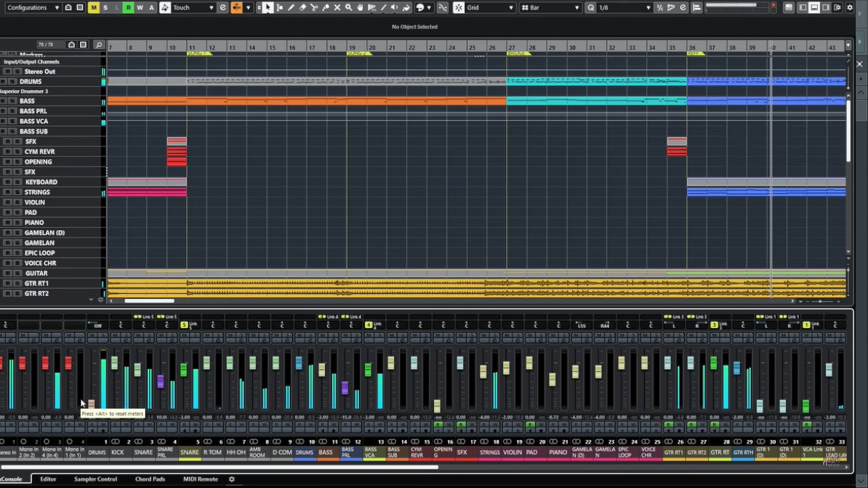
Task: Select the Erase tool
Action: (302, 7)
